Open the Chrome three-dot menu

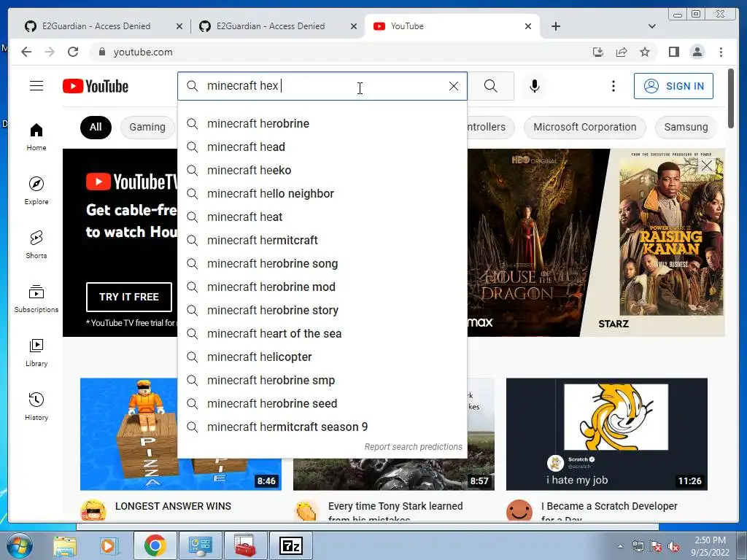point(721,52)
